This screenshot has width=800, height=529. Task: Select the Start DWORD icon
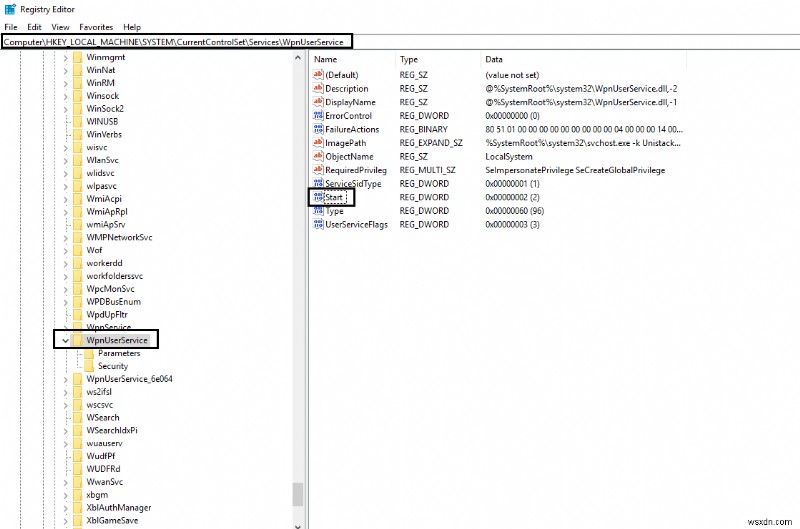coord(318,197)
